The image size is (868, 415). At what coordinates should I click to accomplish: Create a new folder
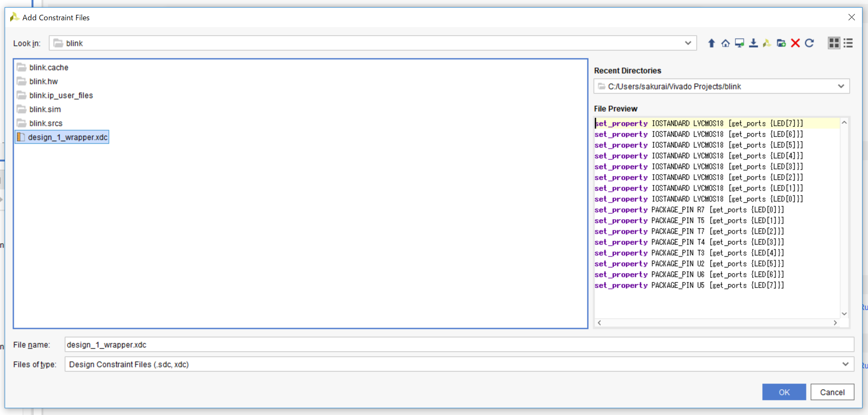pyautogui.click(x=781, y=43)
